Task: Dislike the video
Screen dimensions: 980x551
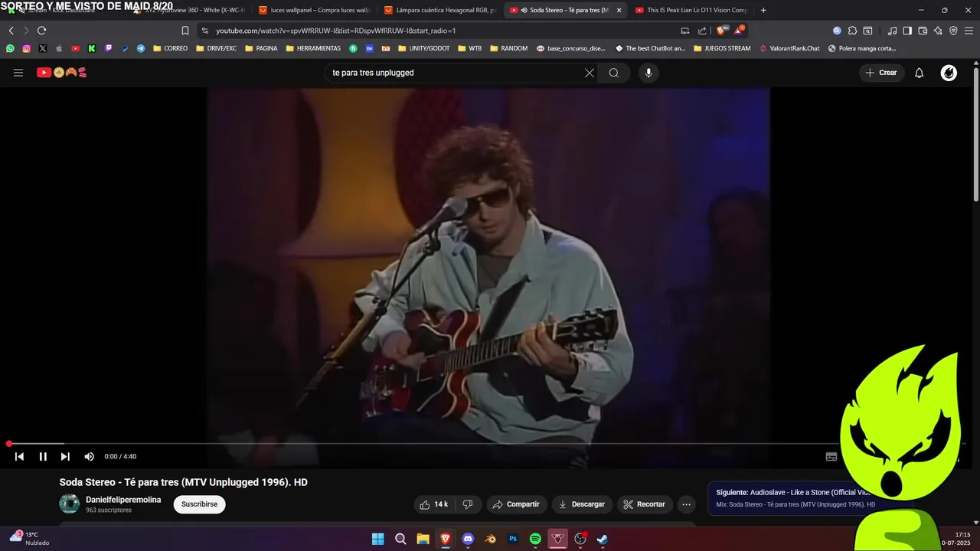Action: pyautogui.click(x=468, y=504)
